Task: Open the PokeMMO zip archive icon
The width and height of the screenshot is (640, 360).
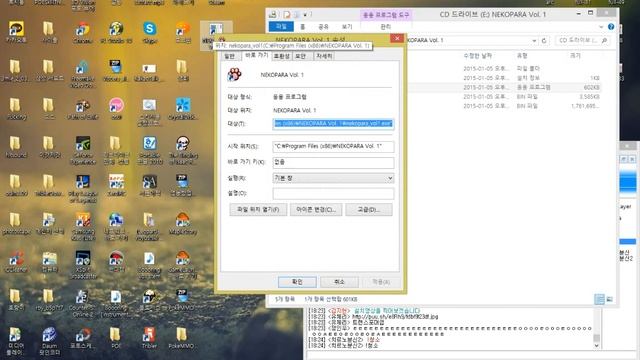Action: click(182, 300)
